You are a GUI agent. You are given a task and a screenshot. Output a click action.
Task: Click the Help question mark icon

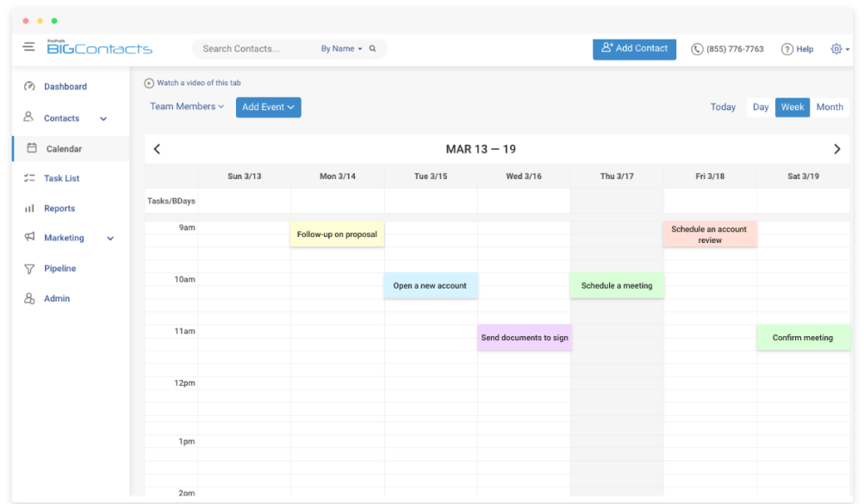(786, 49)
